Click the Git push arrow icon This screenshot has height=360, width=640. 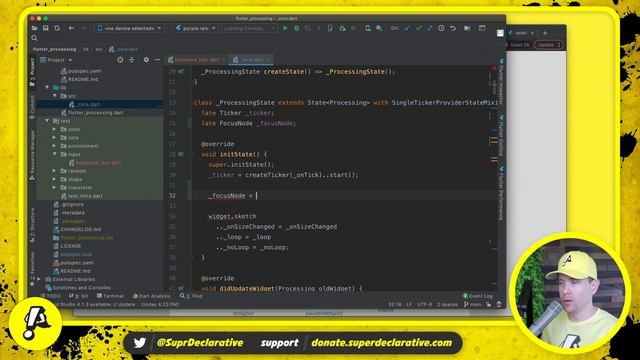(430, 28)
